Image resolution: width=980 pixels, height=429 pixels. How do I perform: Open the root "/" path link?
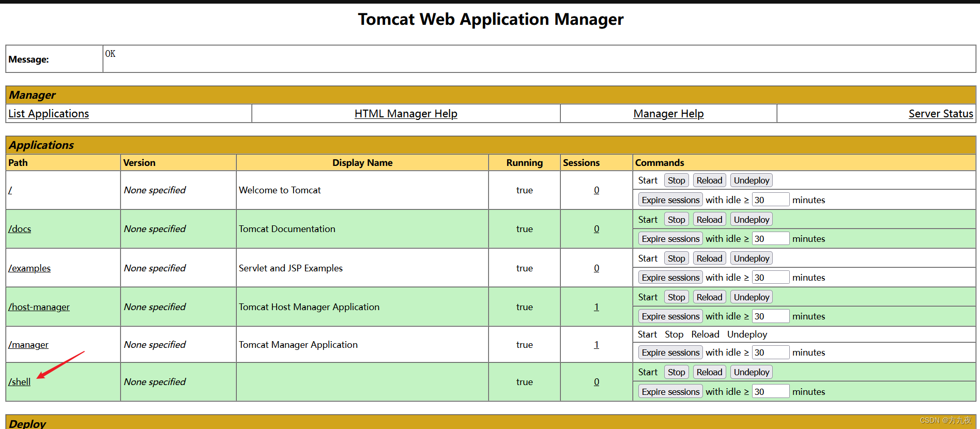[10, 190]
